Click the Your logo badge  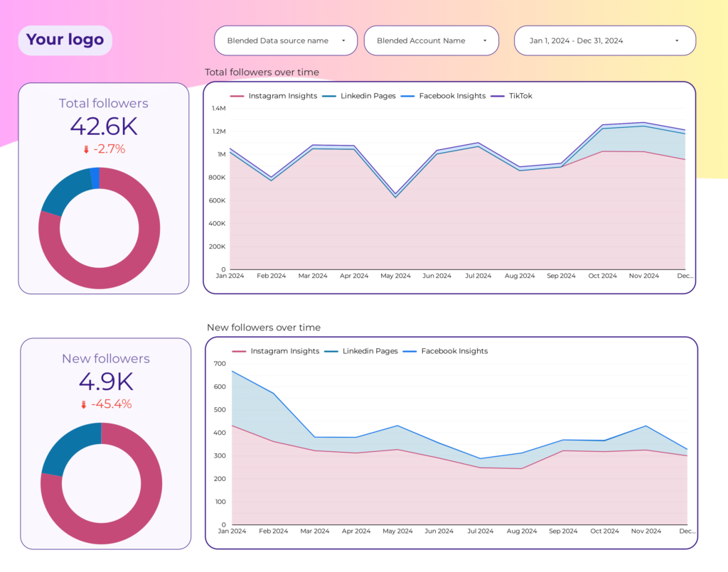tap(65, 41)
